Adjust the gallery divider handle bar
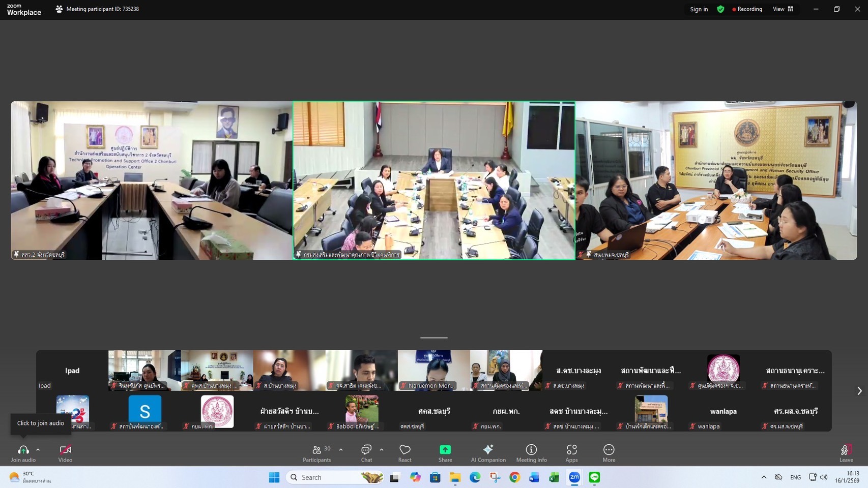The height and width of the screenshot is (488, 868). click(x=434, y=338)
